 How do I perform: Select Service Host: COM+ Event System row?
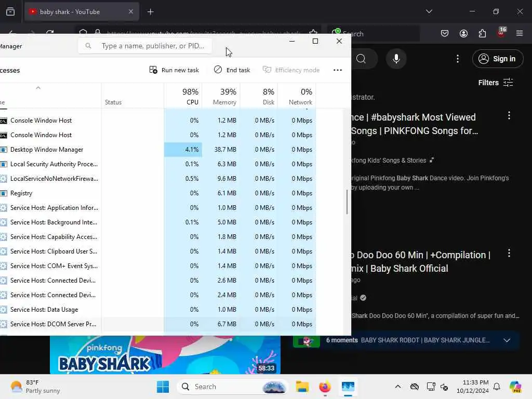click(158, 267)
